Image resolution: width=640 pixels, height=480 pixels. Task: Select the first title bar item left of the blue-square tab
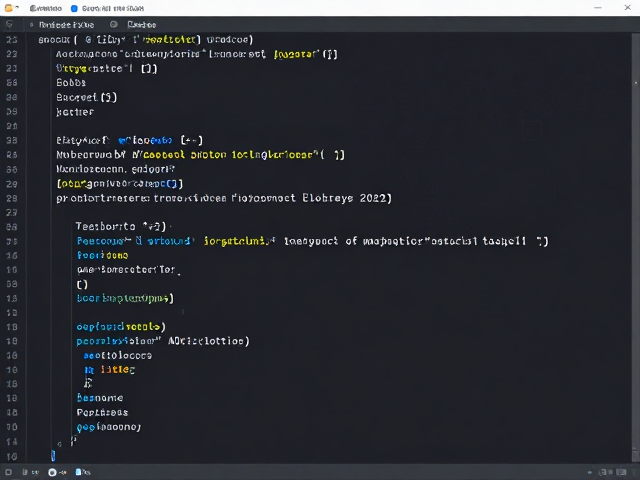(46, 8)
